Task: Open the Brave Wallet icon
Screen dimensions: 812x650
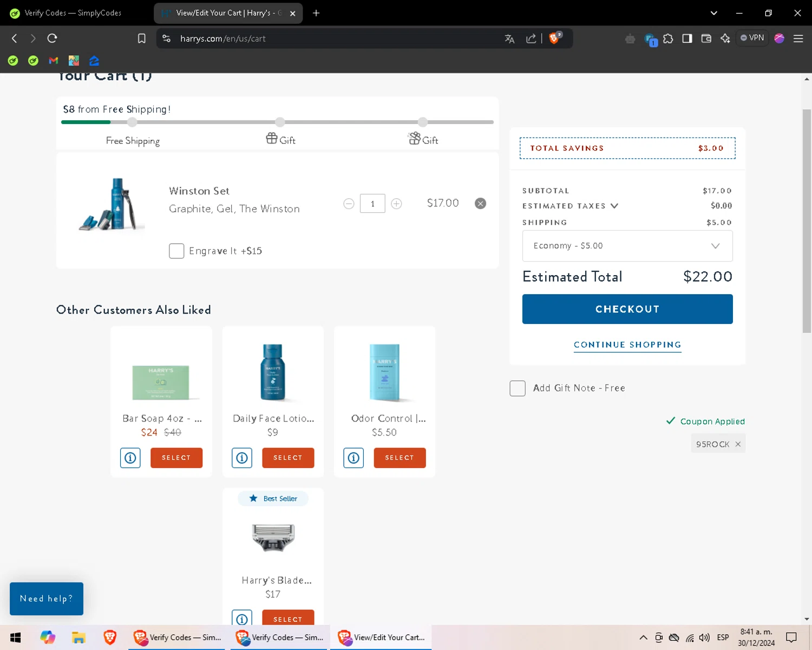Action: [706, 38]
